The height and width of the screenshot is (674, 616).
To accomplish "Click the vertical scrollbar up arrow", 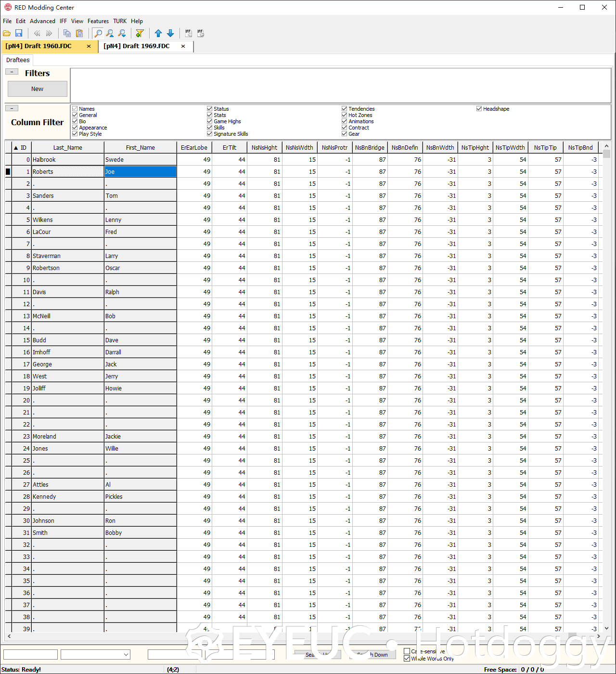I will (606, 146).
